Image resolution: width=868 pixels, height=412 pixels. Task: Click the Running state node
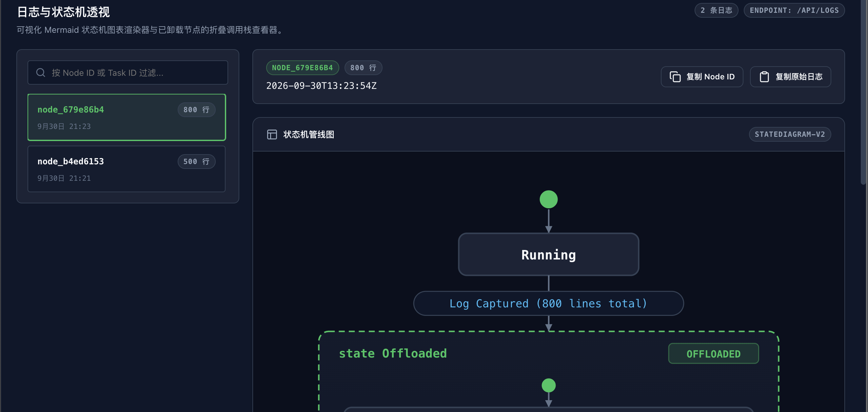(548, 255)
